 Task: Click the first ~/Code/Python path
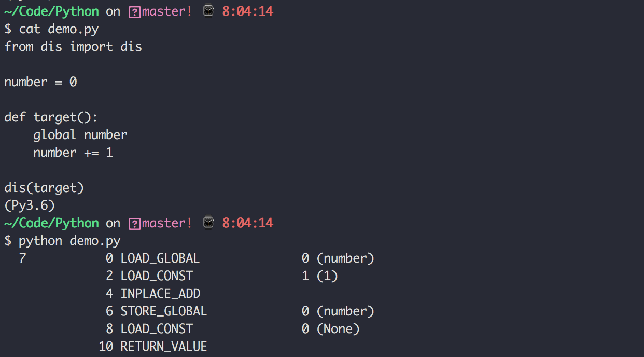(x=51, y=11)
